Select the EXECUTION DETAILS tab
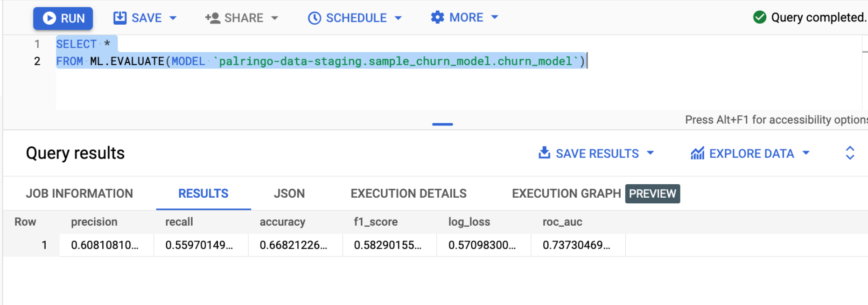The height and width of the screenshot is (305, 868). point(408,194)
